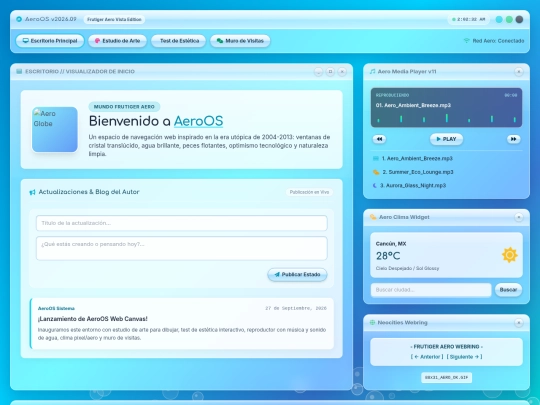Select track 3. Aurora_Glass_Night.mp3
The height and width of the screenshot is (405, 540).
(446, 185)
